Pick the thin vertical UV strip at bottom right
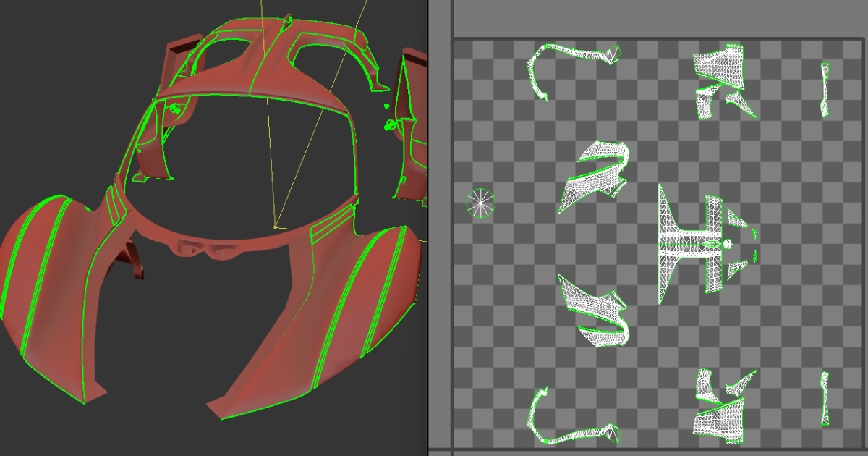 [x=825, y=398]
